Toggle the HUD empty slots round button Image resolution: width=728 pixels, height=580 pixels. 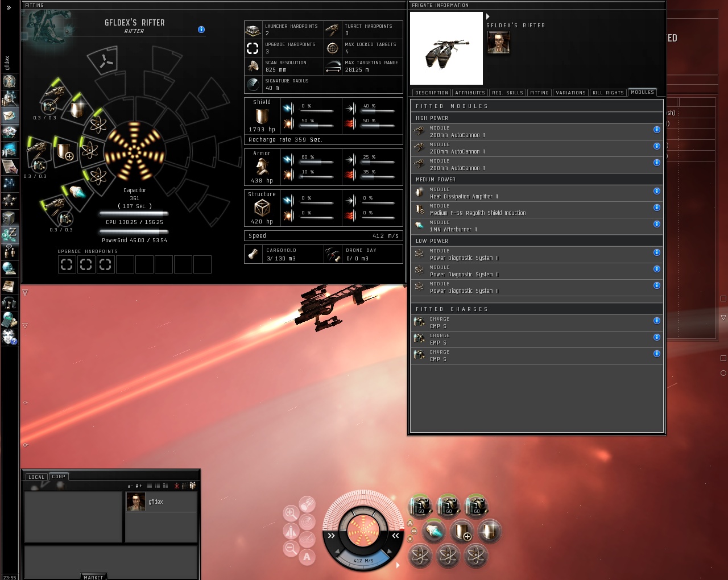pyautogui.click(x=410, y=524)
